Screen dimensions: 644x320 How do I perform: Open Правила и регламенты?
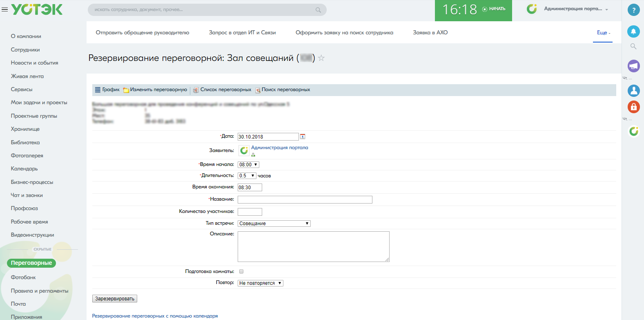(x=40, y=291)
